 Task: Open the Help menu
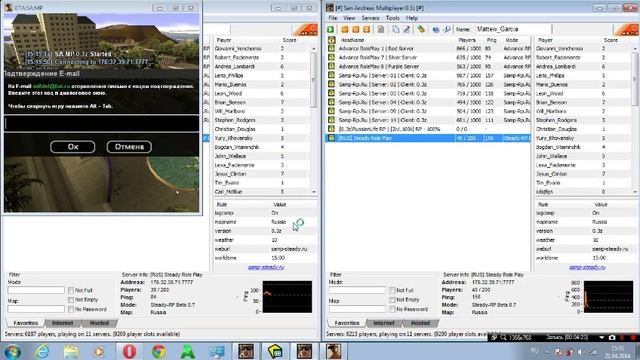pyautogui.click(x=411, y=18)
